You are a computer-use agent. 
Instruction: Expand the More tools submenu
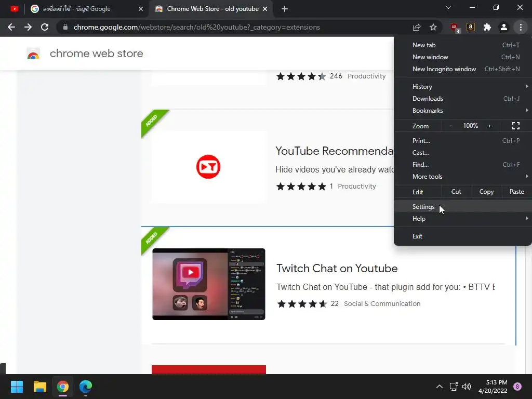click(x=463, y=177)
